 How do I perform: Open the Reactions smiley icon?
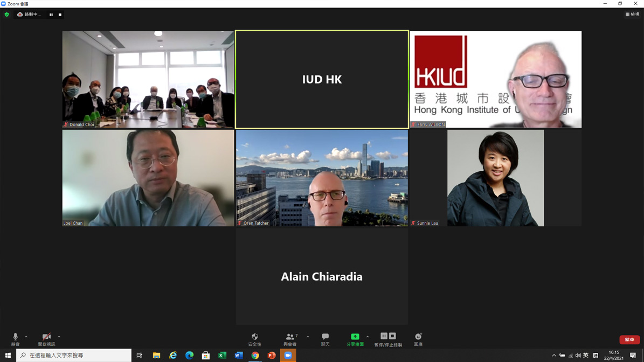[418, 339]
